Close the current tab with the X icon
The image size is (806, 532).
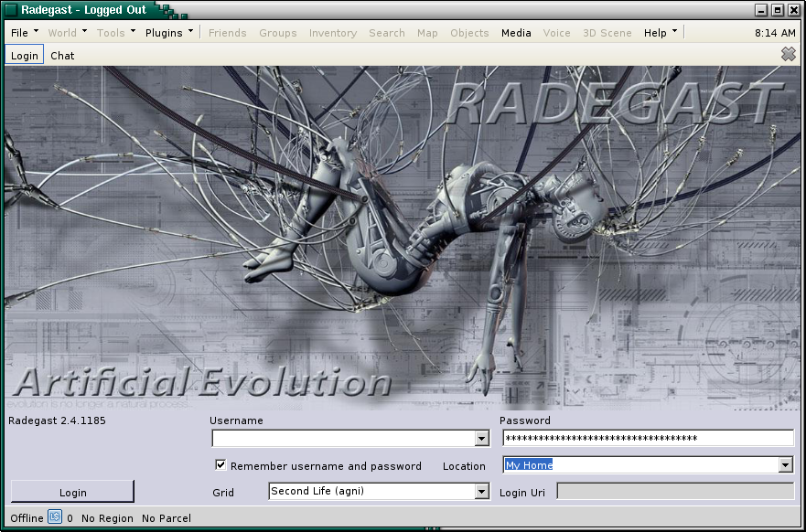788,54
